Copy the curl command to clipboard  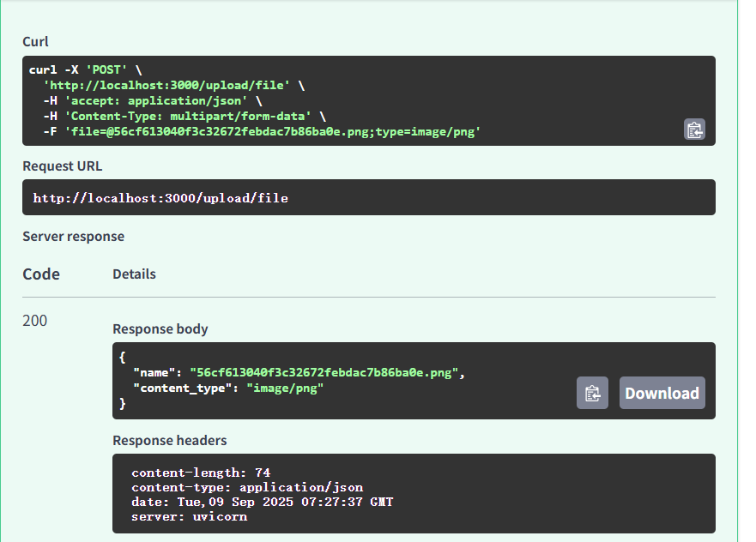pyautogui.click(x=694, y=129)
